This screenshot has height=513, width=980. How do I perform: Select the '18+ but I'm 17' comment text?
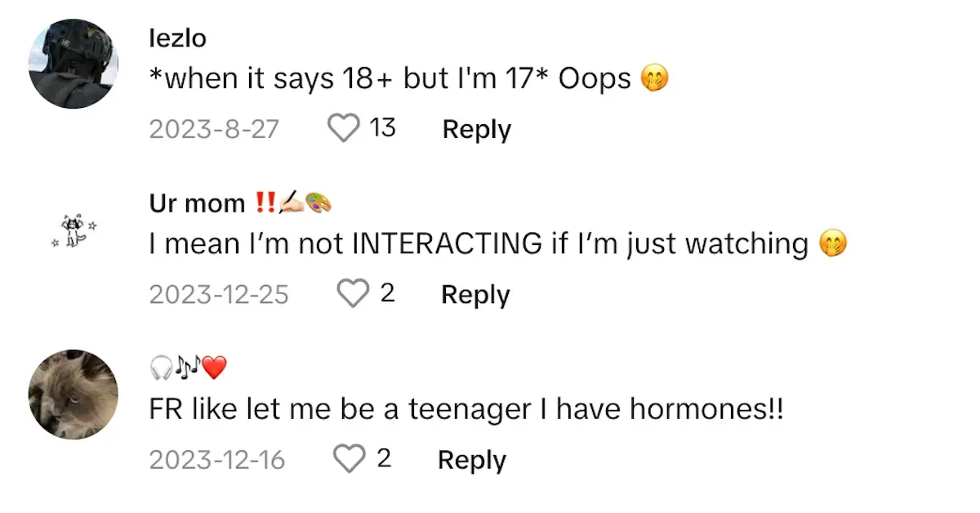[x=390, y=78]
